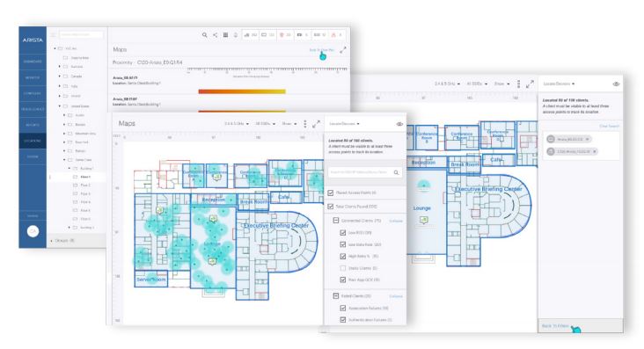Image resolution: width=644 pixels, height=349 pixels.
Task: Click the hamburger icon above the location tree
Action: (54, 35)
